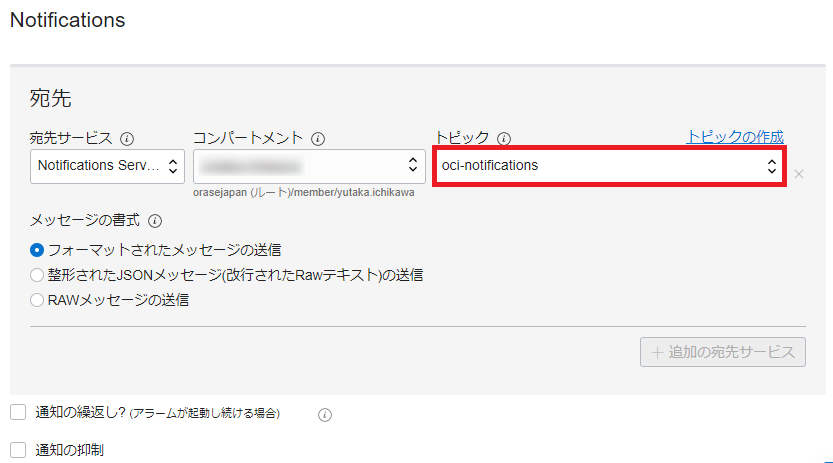Click info icon next to 宛先サービス
This screenshot has height=463, width=833.
127,139
